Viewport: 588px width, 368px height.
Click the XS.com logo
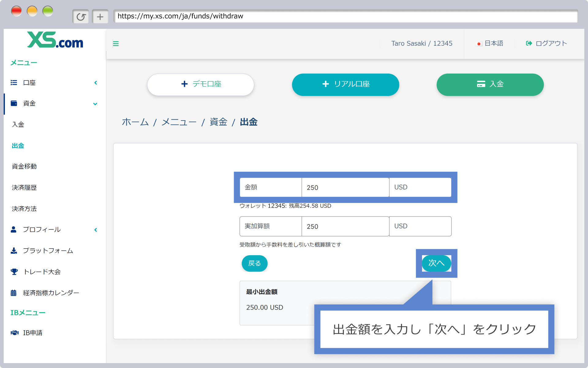click(55, 40)
